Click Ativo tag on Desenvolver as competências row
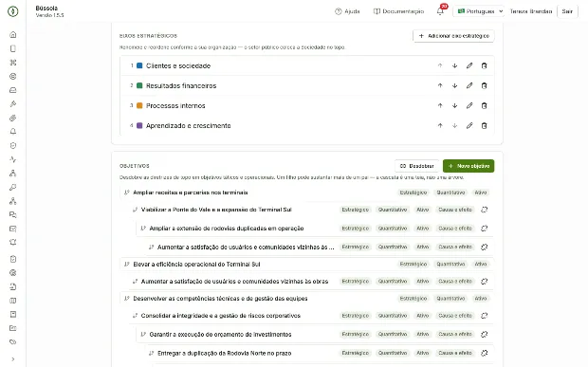Image resolution: width=588 pixels, height=367 pixels. pos(481,299)
